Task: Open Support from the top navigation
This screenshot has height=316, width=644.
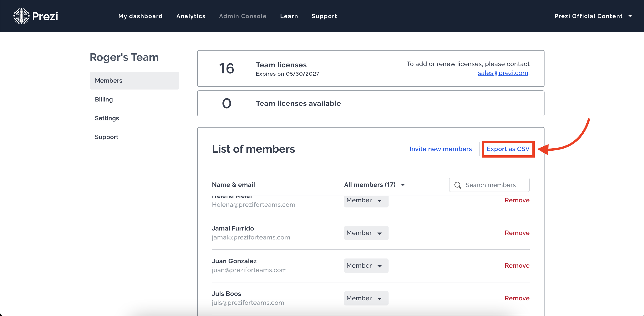Action: click(324, 16)
